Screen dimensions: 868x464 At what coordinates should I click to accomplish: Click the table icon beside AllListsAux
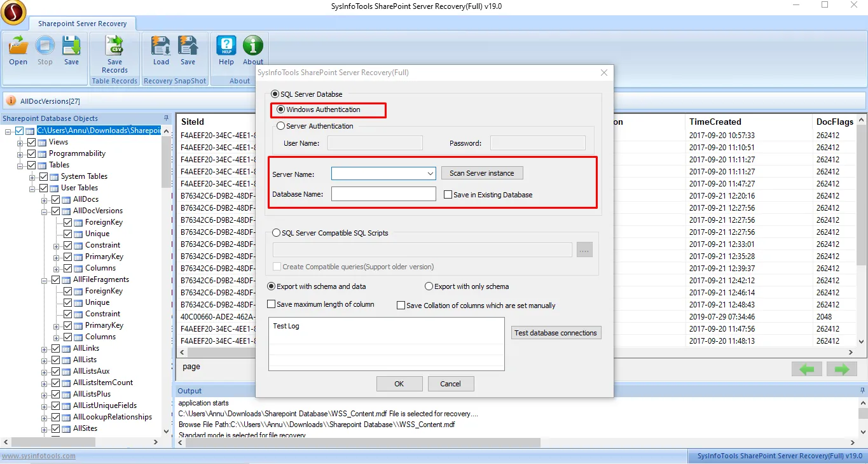tap(67, 371)
